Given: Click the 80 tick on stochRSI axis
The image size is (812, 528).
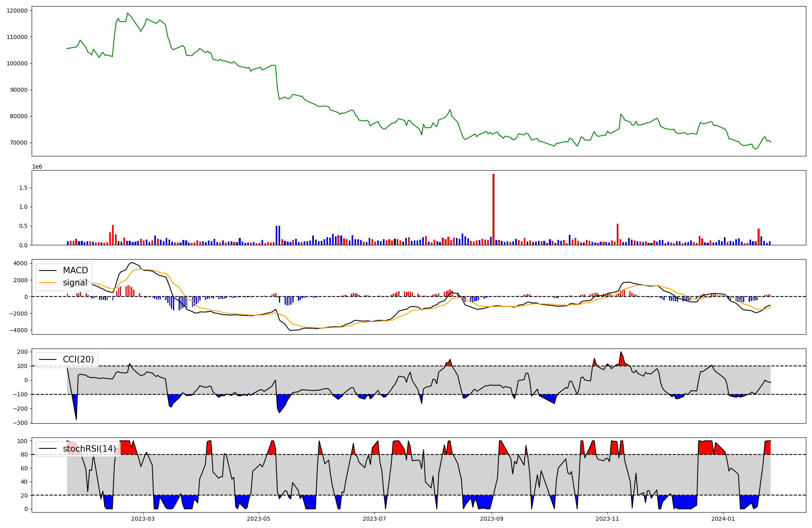Looking at the screenshot, I should click(x=24, y=454).
